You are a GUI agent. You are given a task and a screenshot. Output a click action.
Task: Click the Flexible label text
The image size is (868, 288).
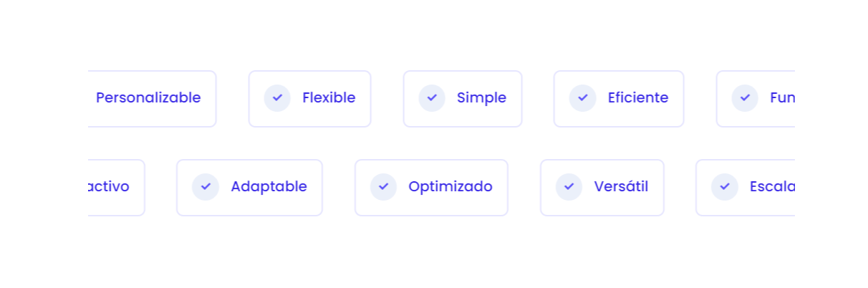point(329,98)
